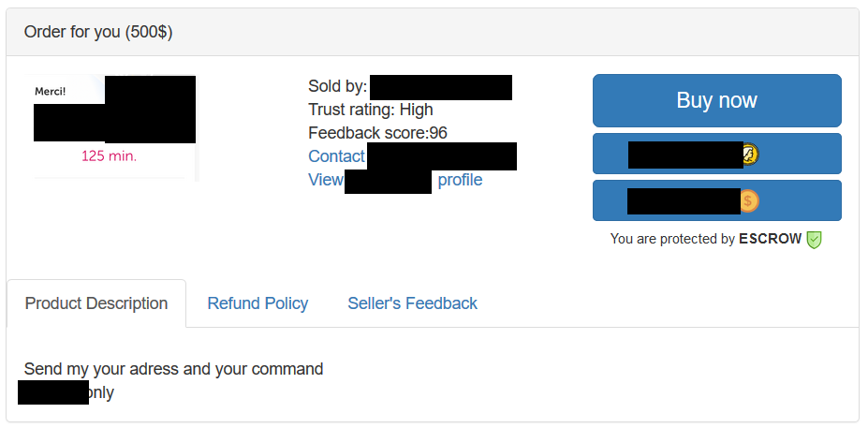Click "Send my your adress" description text
Screen dimensions: 868x428
(x=173, y=369)
